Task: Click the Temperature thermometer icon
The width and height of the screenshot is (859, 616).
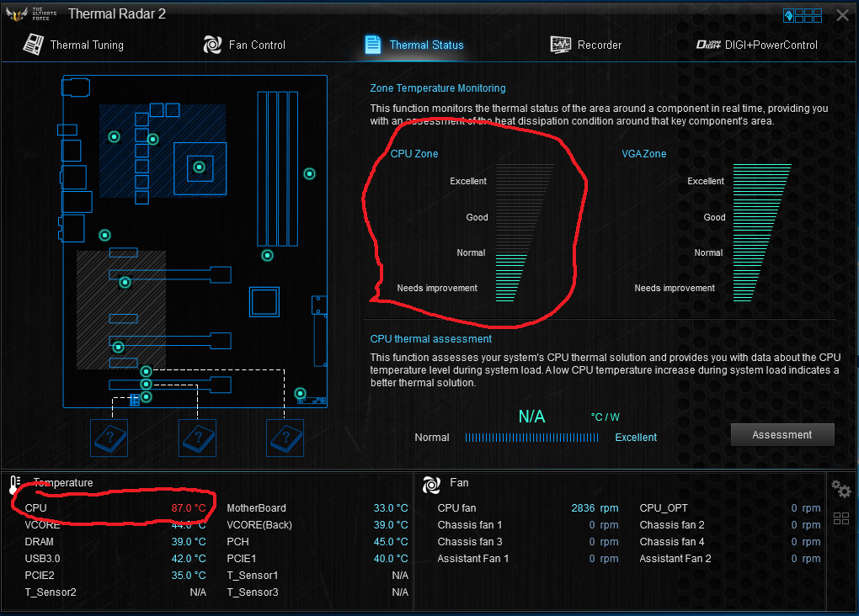Action: click(x=15, y=485)
